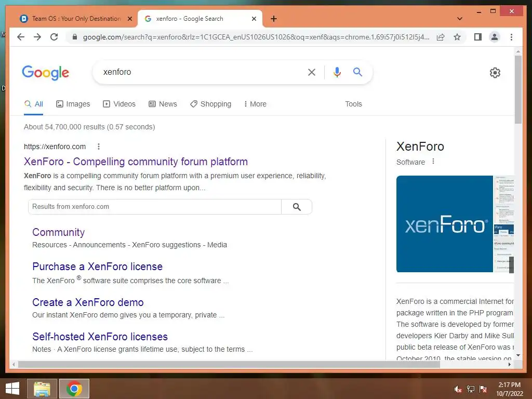532x399 pixels.
Task: Open the xenForo logo image in knowledge panel
Action: tap(445, 224)
